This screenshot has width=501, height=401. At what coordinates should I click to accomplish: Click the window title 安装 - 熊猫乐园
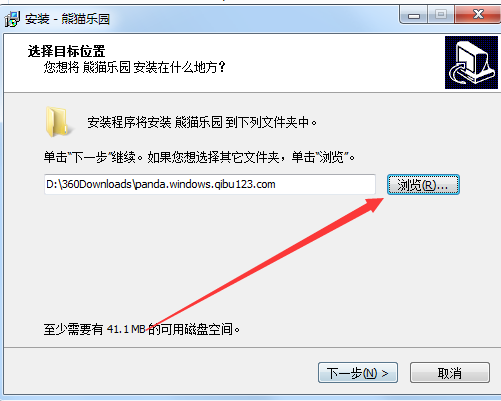pos(67,19)
